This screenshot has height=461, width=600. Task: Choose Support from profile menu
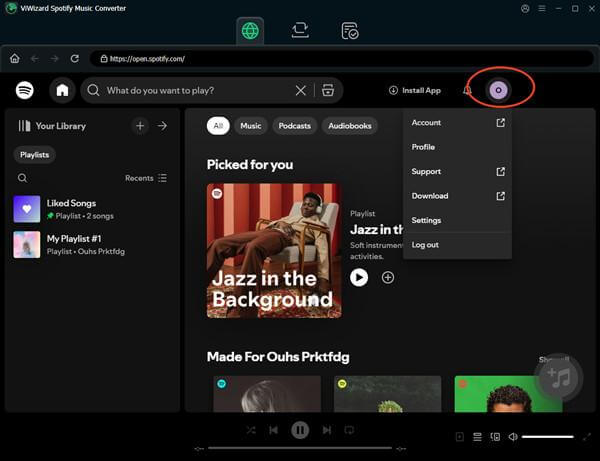click(x=457, y=171)
